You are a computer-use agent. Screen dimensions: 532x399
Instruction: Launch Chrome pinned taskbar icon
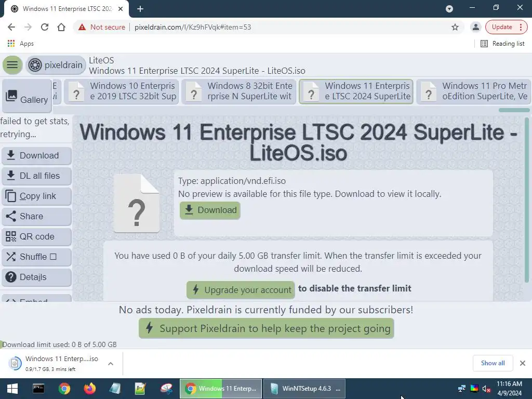[x=64, y=389]
